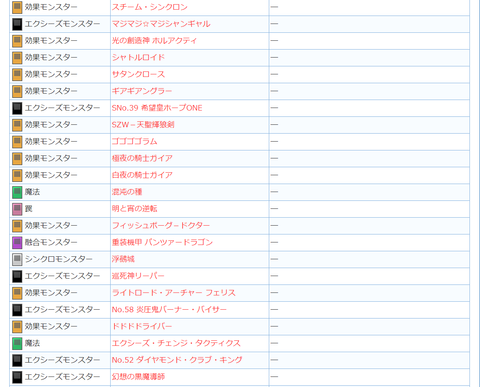Click the purple fusion icon in 重装機甲 パンツァードラゴン row
480x387 pixels.
click(x=17, y=242)
